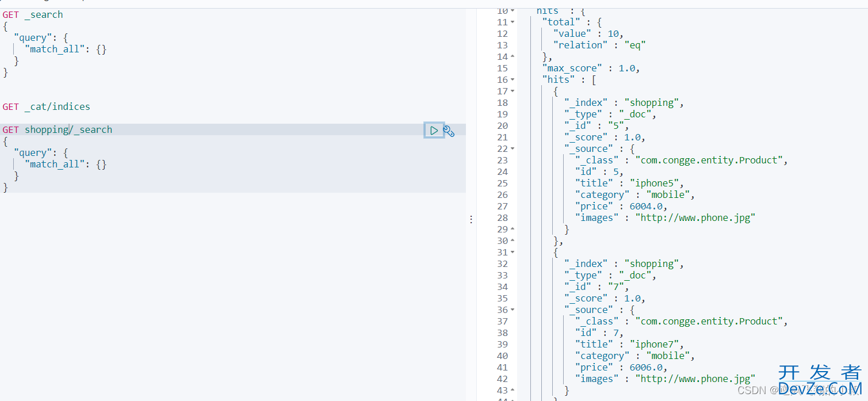Click the "price" : 6006.0 line

coord(621,367)
